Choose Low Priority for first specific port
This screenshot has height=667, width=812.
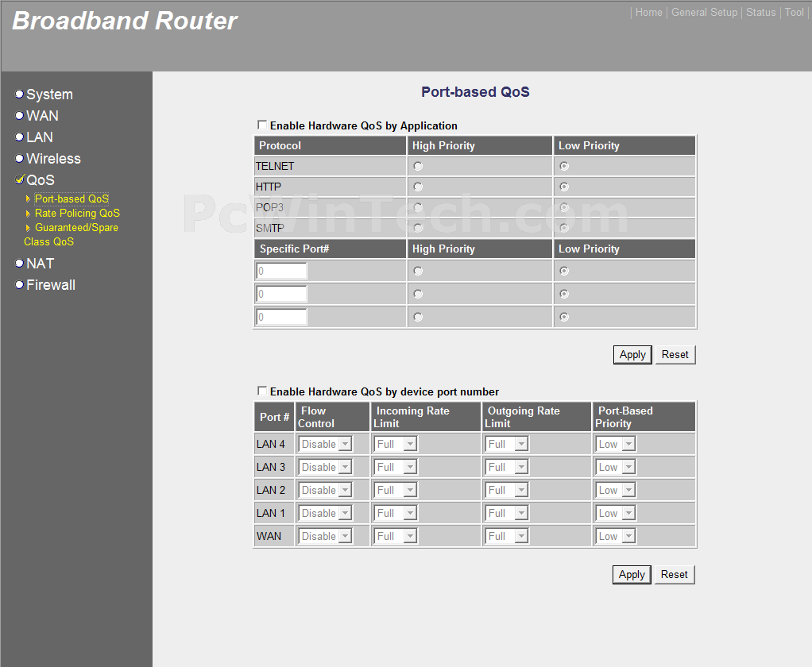tap(564, 271)
